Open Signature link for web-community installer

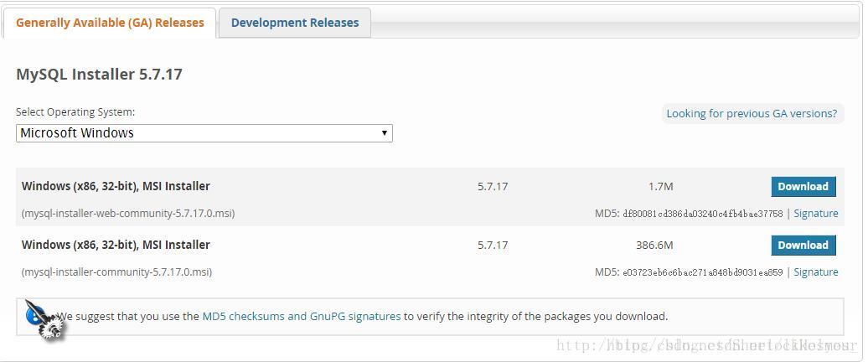pos(815,214)
